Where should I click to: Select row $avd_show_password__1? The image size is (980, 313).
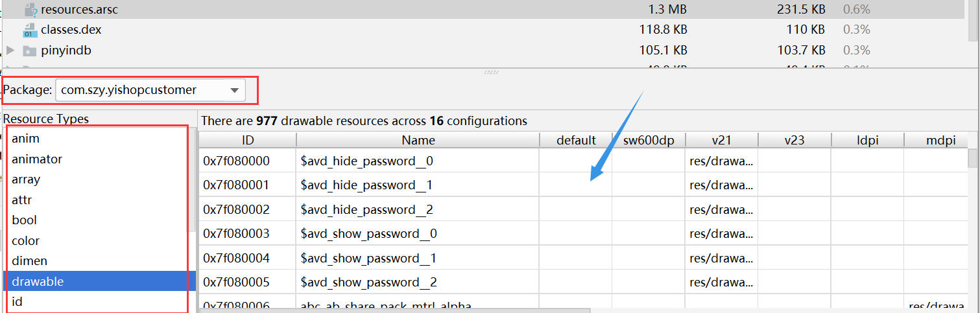[x=583, y=258]
